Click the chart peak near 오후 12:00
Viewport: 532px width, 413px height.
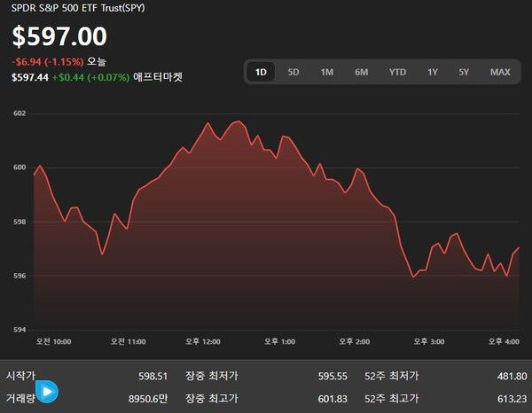click(237, 121)
